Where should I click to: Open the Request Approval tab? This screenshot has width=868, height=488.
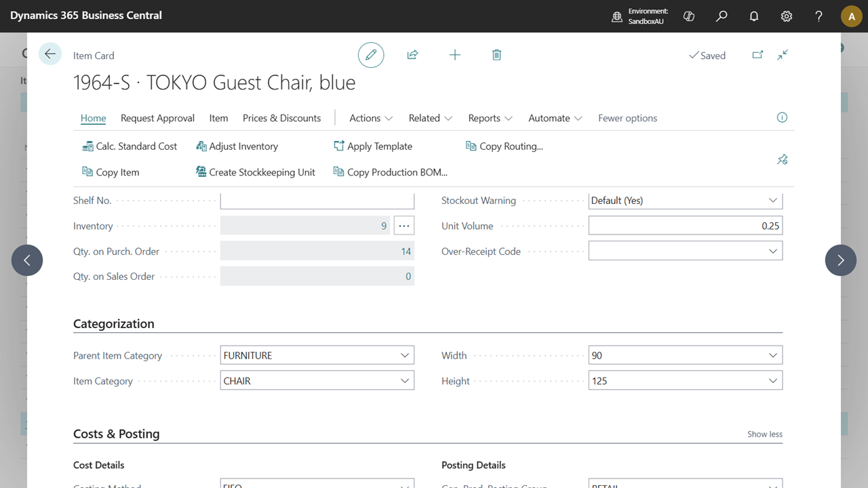(157, 118)
